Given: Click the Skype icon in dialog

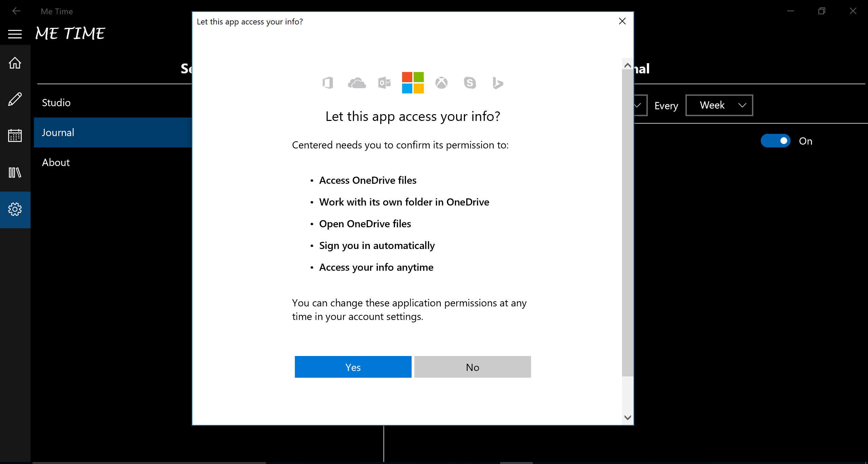Looking at the screenshot, I should point(470,83).
